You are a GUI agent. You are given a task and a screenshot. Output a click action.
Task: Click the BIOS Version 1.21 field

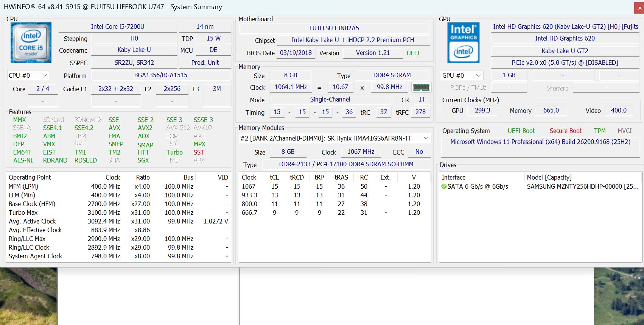pos(373,53)
